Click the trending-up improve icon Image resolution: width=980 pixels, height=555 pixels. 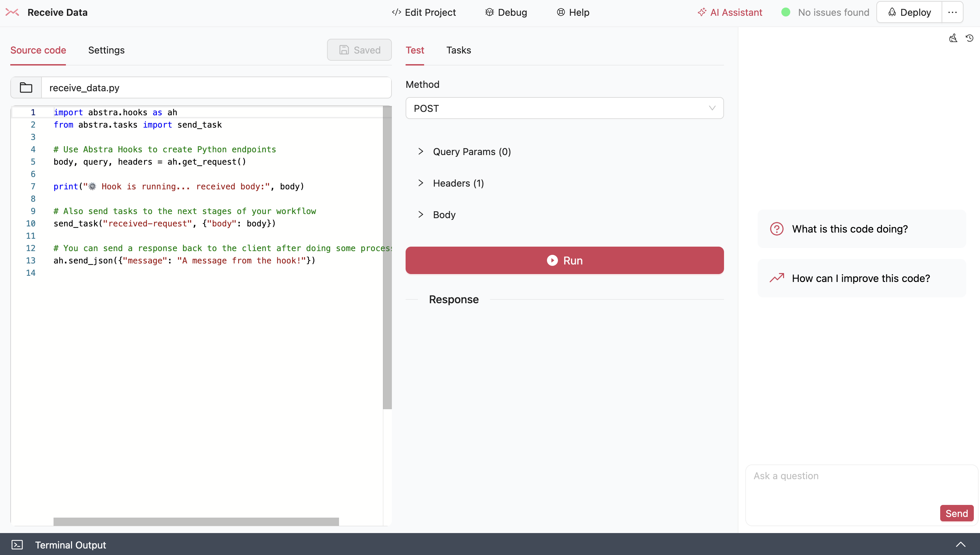coord(777,278)
